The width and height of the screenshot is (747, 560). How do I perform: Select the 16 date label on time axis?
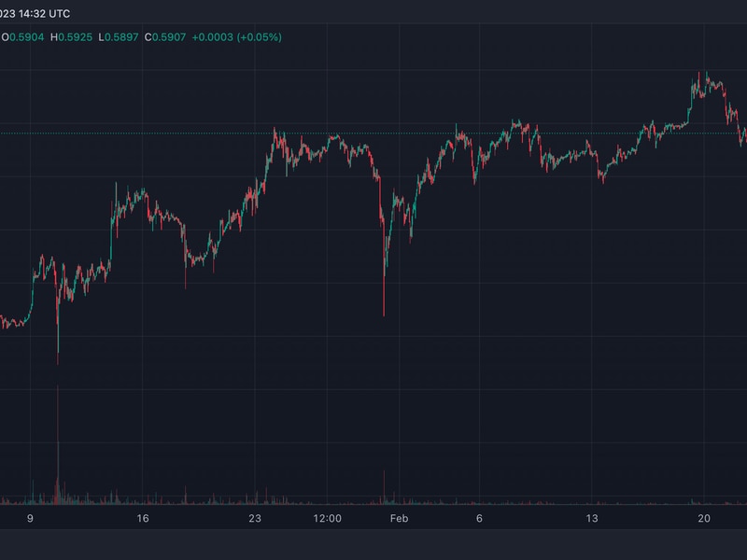pyautogui.click(x=142, y=518)
